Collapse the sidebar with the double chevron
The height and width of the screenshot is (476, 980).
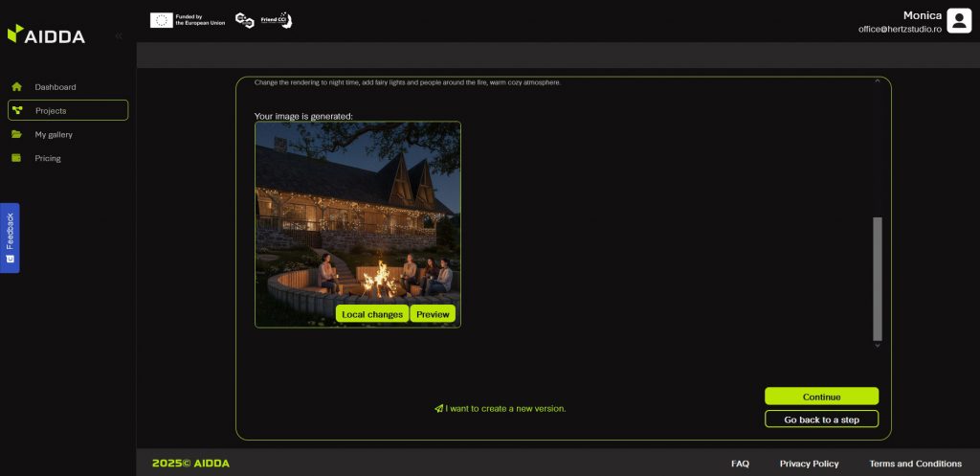119,36
